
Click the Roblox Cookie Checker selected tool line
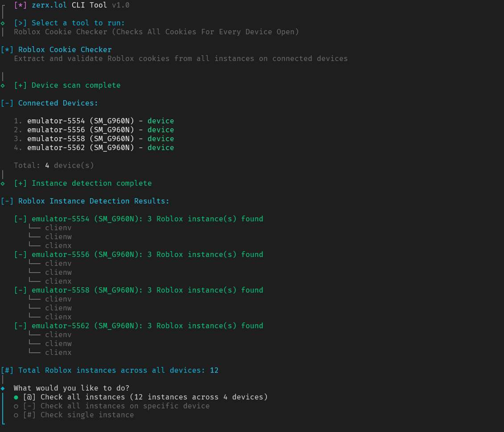pyautogui.click(x=156, y=32)
